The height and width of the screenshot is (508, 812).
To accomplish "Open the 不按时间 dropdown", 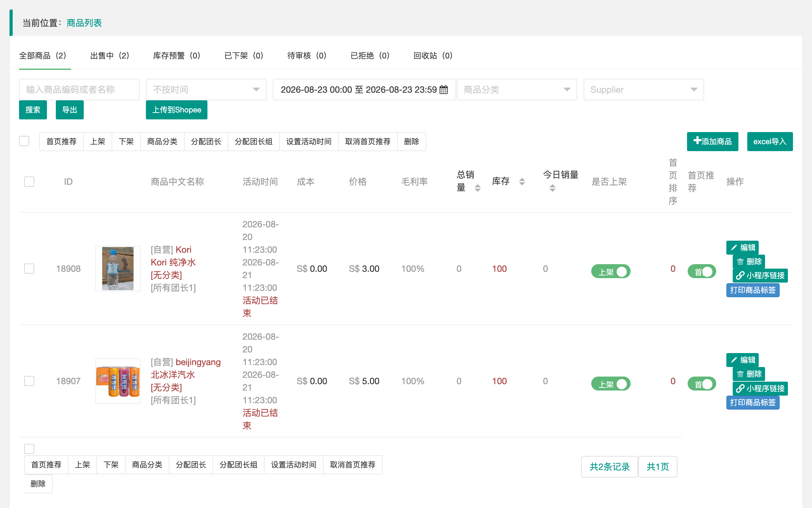I will pos(206,90).
